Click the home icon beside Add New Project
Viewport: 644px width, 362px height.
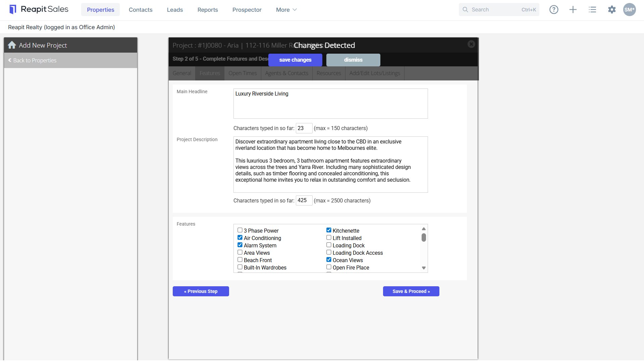click(x=12, y=45)
